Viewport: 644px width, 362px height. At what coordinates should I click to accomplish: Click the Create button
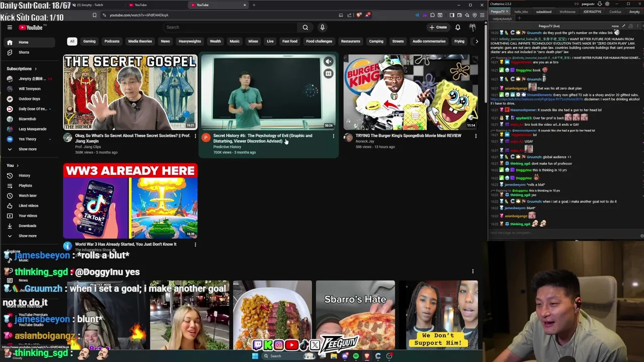point(438,27)
